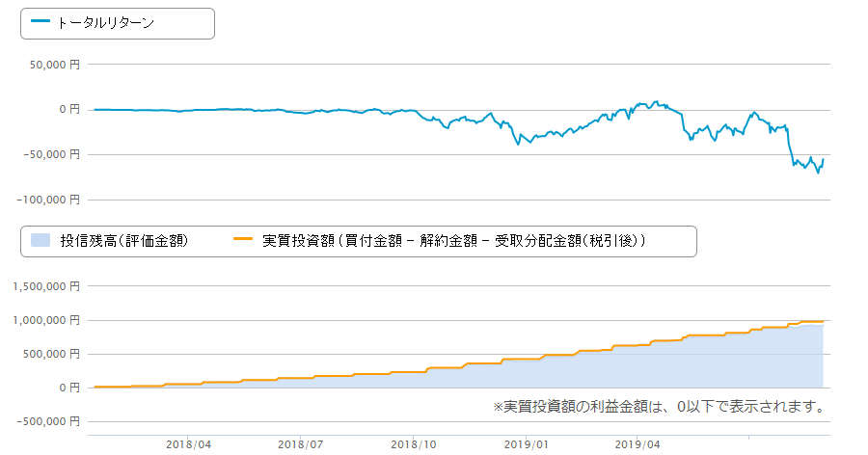Image resolution: width=868 pixels, height=455 pixels.
Task: Click the 50,000 円 axis label
Action: [x=54, y=65]
